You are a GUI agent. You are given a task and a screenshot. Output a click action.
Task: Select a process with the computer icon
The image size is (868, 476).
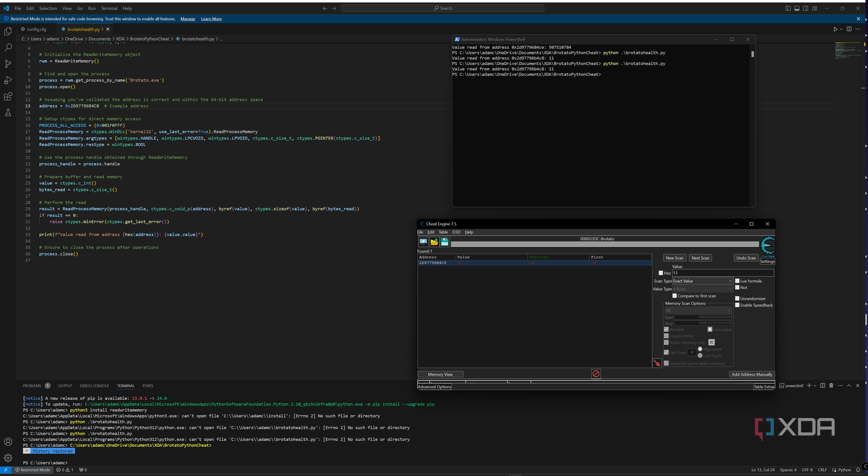pyautogui.click(x=423, y=242)
